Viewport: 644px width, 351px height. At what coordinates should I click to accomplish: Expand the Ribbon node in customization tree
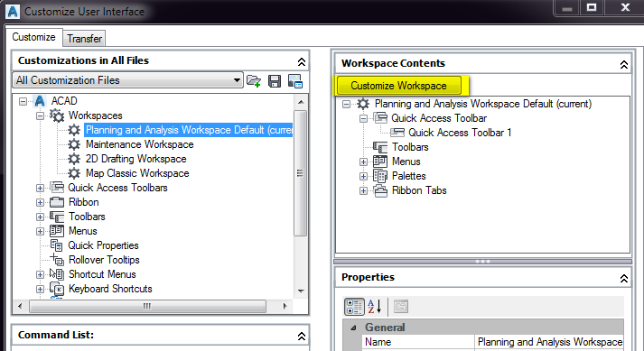click(40, 202)
